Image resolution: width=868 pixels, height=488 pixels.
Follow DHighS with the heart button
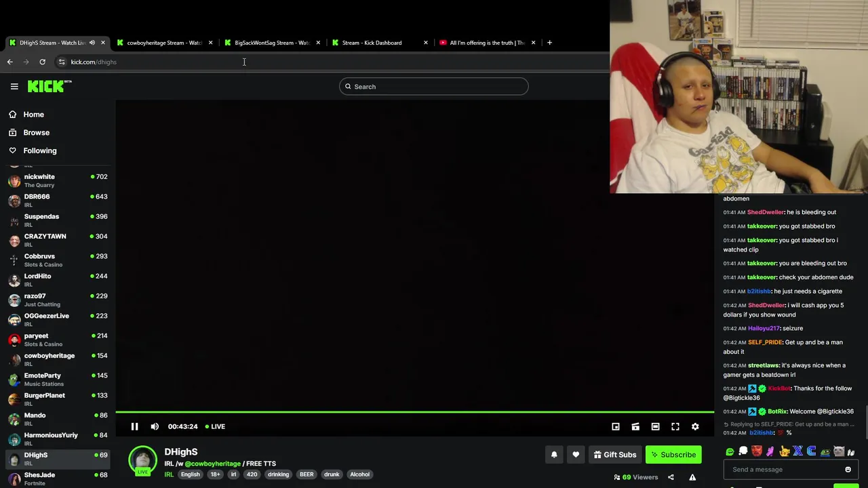pyautogui.click(x=576, y=455)
